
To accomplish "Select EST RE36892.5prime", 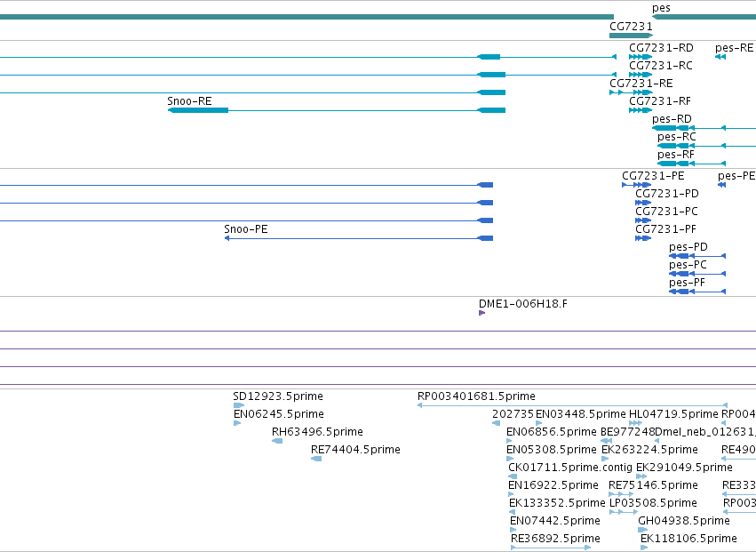I will (555, 539).
